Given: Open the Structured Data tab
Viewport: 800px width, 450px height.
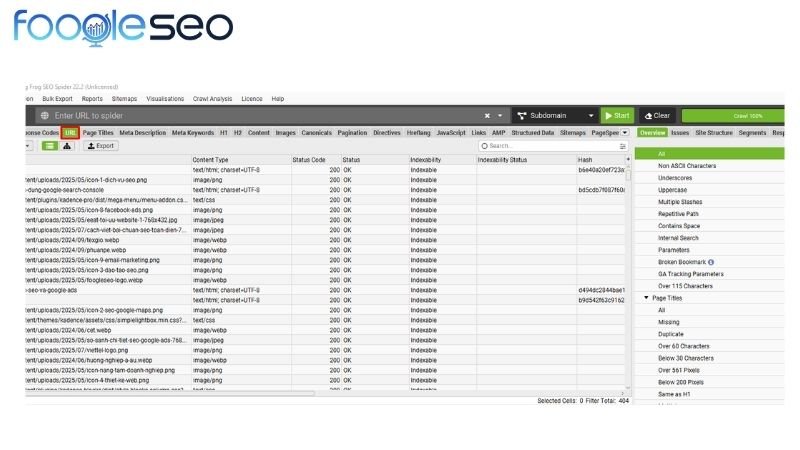Looking at the screenshot, I should [533, 133].
